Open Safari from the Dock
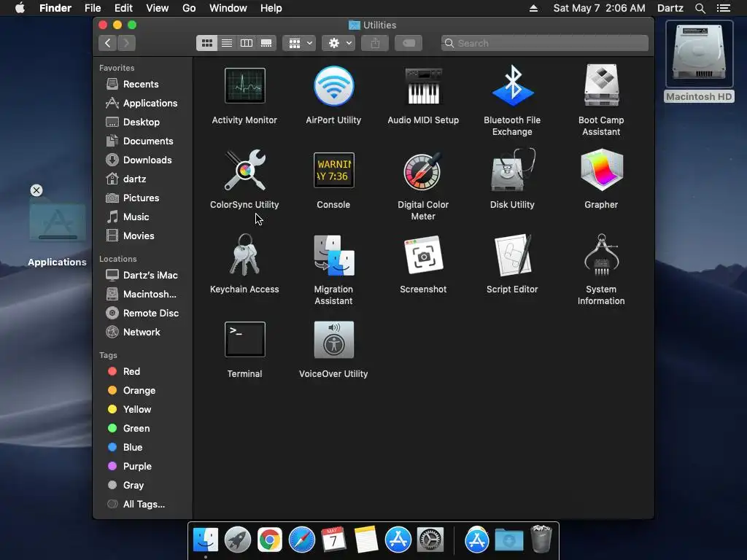747x560 pixels. (301, 540)
